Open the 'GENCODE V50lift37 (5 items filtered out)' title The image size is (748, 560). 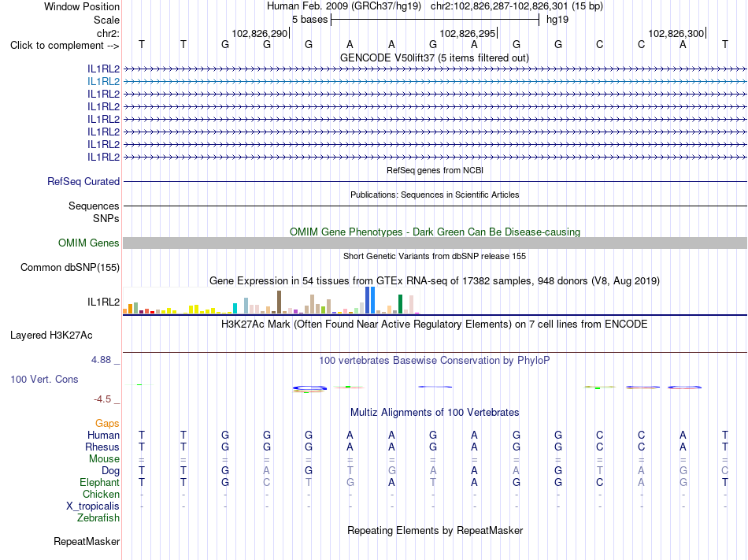pyautogui.click(x=435, y=58)
